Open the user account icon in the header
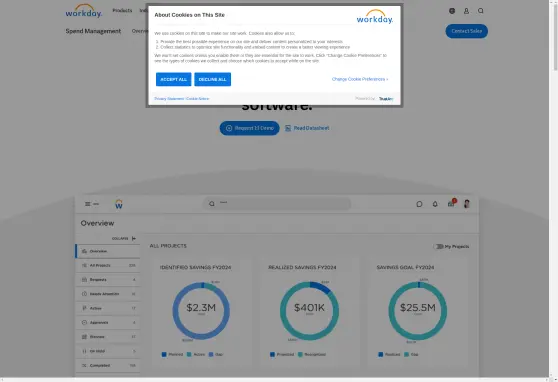558x382 pixels. (466, 11)
